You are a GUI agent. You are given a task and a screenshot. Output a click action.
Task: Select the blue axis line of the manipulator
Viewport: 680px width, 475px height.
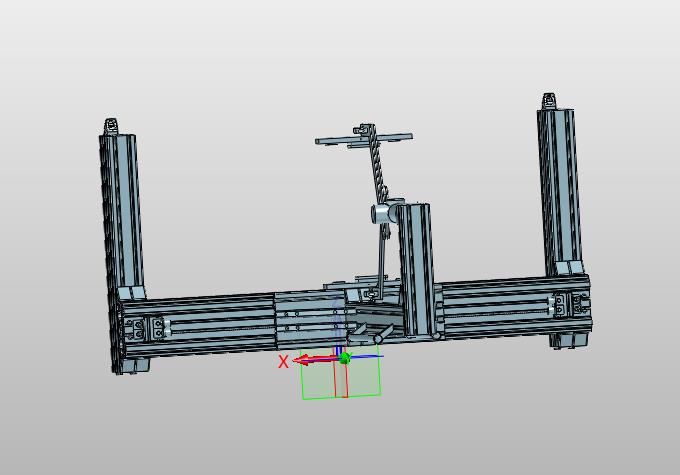pos(367,357)
